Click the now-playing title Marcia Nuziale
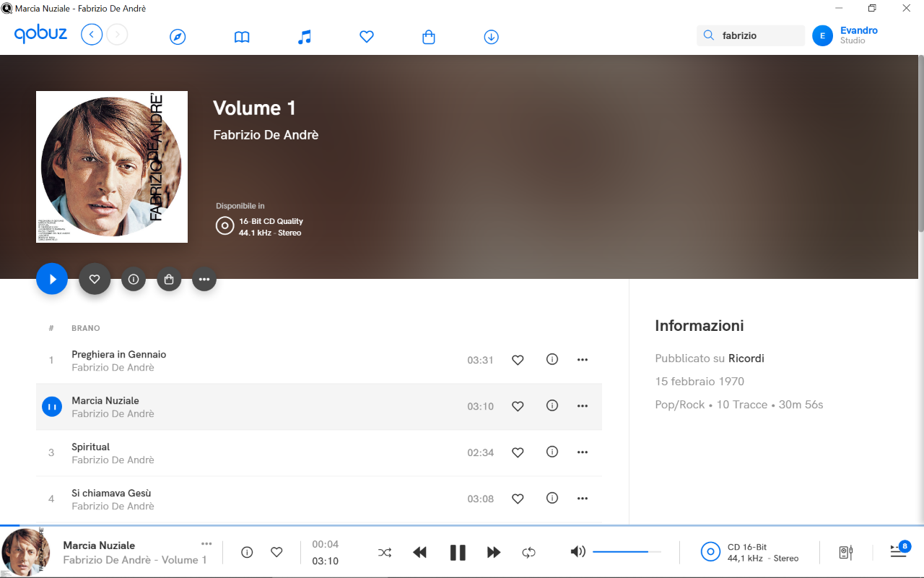 [x=99, y=545]
